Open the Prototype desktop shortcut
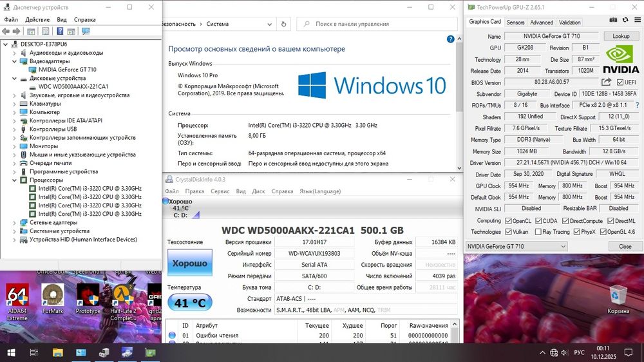Screen dimensions: 644x362 tap(88, 299)
